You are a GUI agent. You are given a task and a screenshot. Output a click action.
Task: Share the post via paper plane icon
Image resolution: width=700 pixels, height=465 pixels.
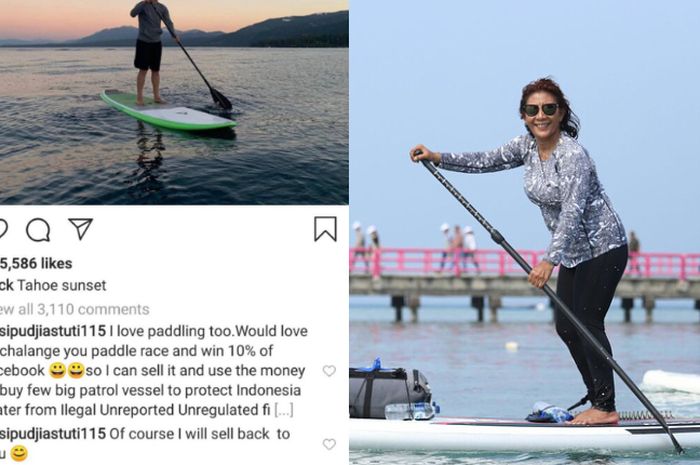click(80, 228)
